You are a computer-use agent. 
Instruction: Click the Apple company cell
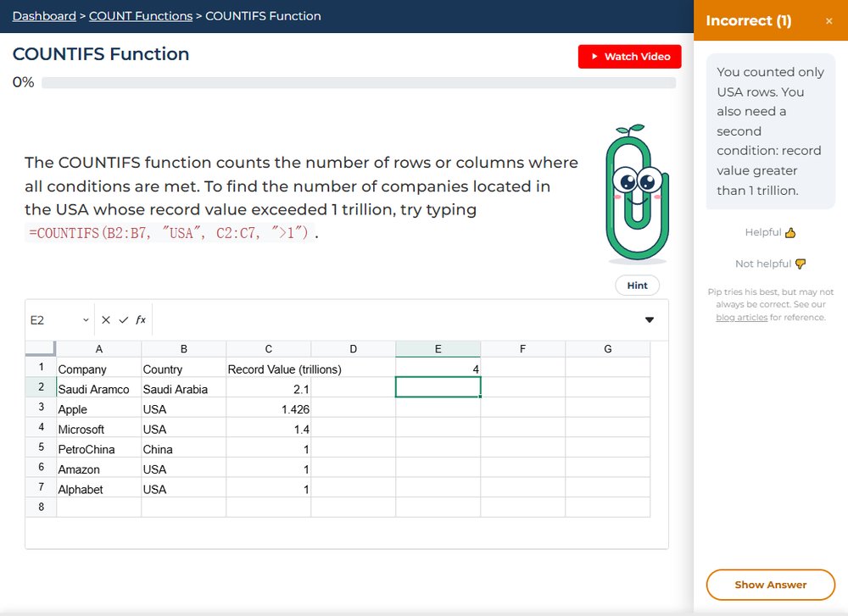pyautogui.click(x=99, y=408)
